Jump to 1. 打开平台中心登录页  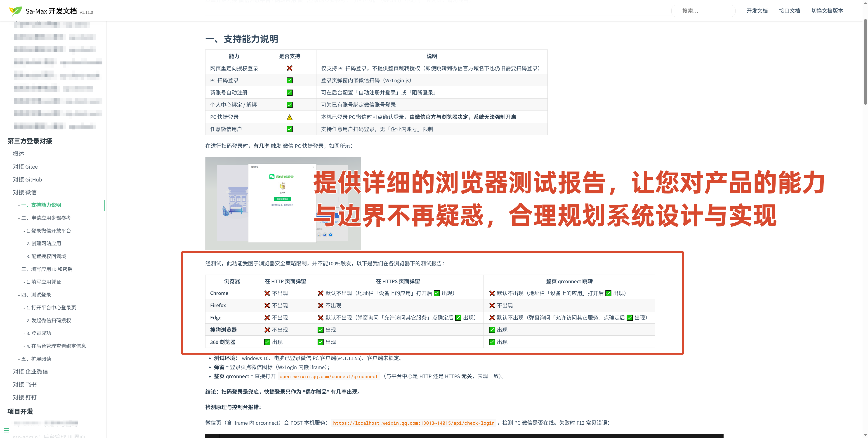(x=51, y=307)
